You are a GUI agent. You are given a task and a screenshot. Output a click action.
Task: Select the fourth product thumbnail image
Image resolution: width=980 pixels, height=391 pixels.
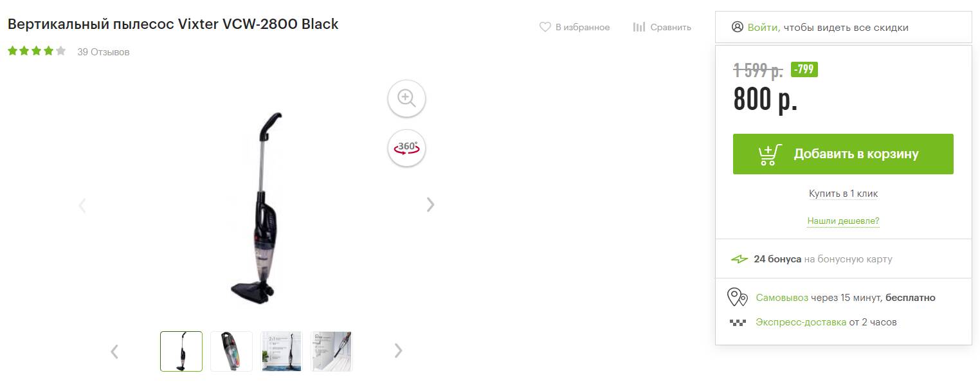pyautogui.click(x=332, y=351)
